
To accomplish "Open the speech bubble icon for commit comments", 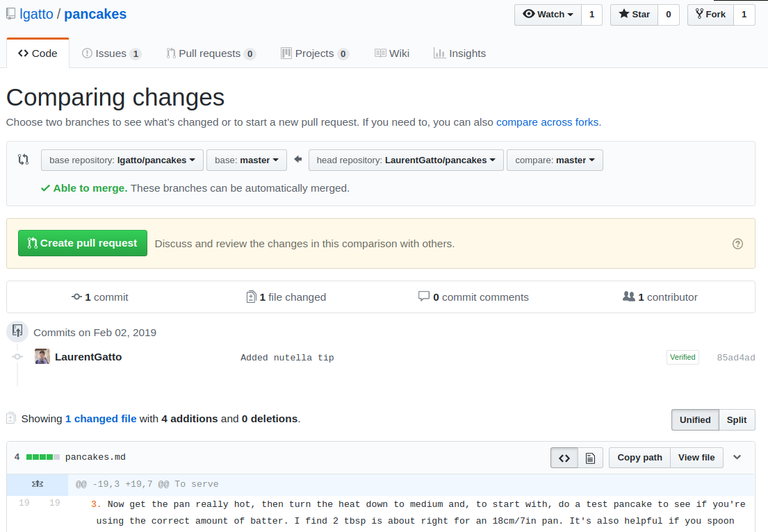I will pos(424,296).
